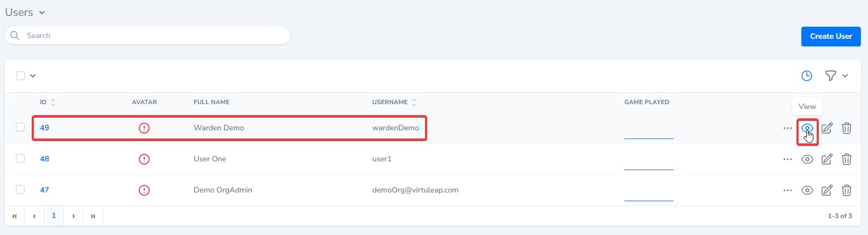
Task: Click the full name Demo OrgAdmin
Action: click(223, 190)
